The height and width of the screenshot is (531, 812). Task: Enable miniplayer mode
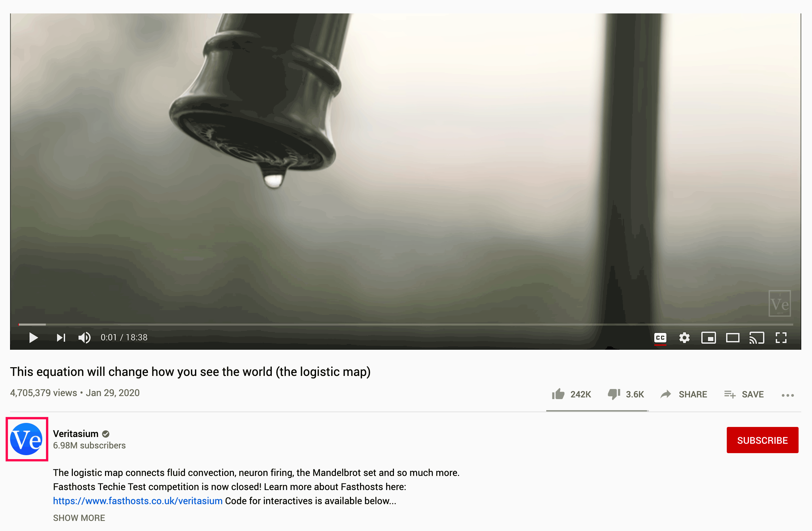point(709,338)
